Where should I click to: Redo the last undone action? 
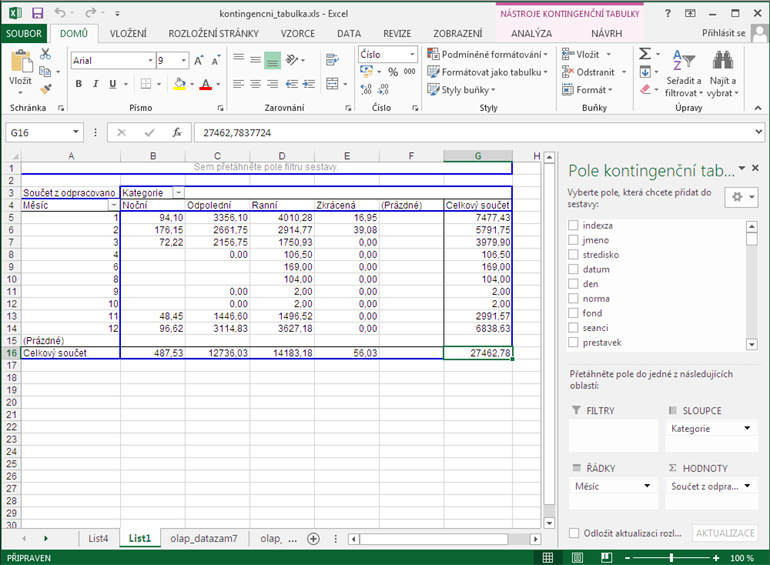click(90, 13)
